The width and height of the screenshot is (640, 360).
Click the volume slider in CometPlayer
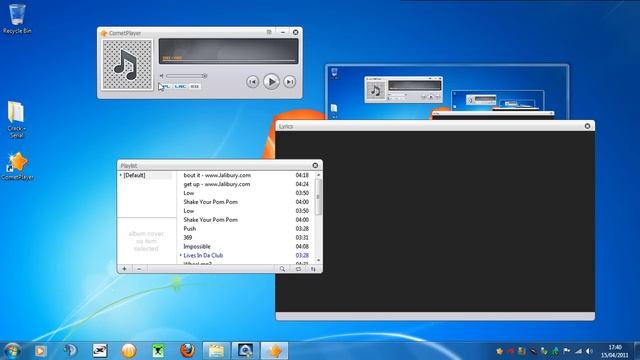(187, 76)
